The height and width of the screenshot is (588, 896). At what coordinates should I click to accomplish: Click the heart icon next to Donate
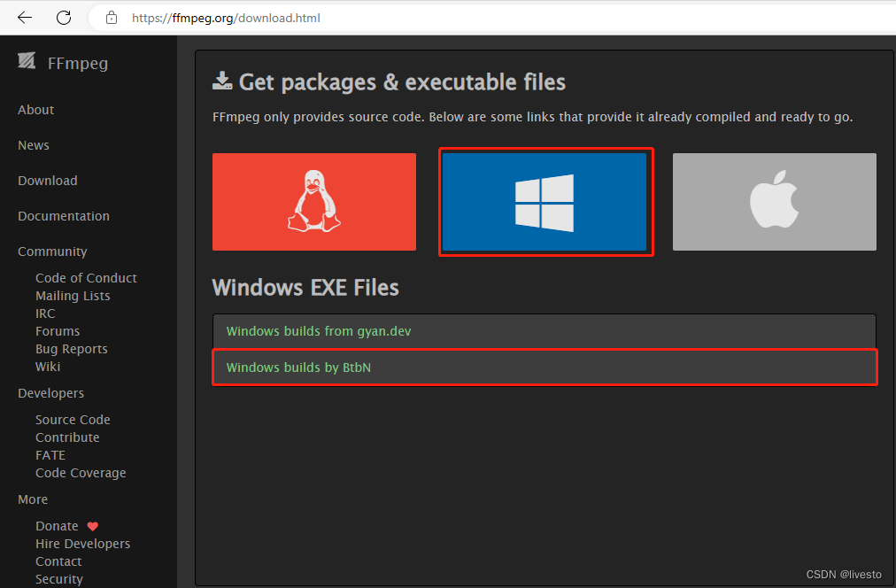tap(93, 525)
